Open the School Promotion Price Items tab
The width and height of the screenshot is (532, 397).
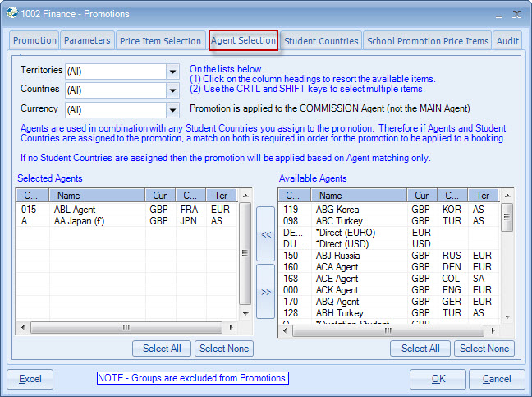(x=427, y=40)
